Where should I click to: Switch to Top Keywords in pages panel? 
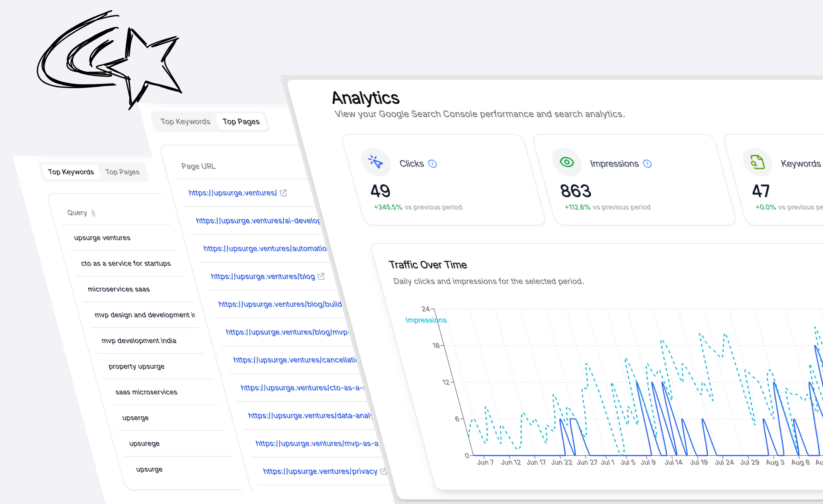tap(185, 122)
